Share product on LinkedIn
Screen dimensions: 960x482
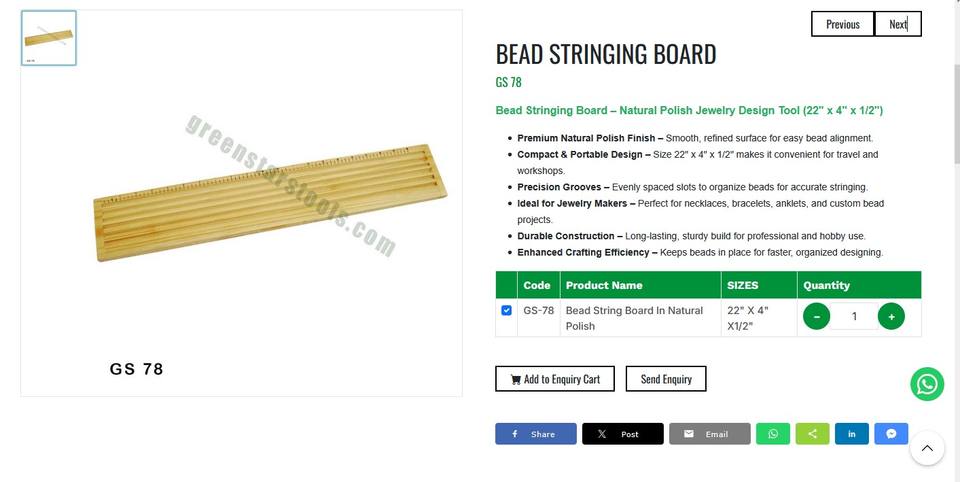(x=851, y=434)
